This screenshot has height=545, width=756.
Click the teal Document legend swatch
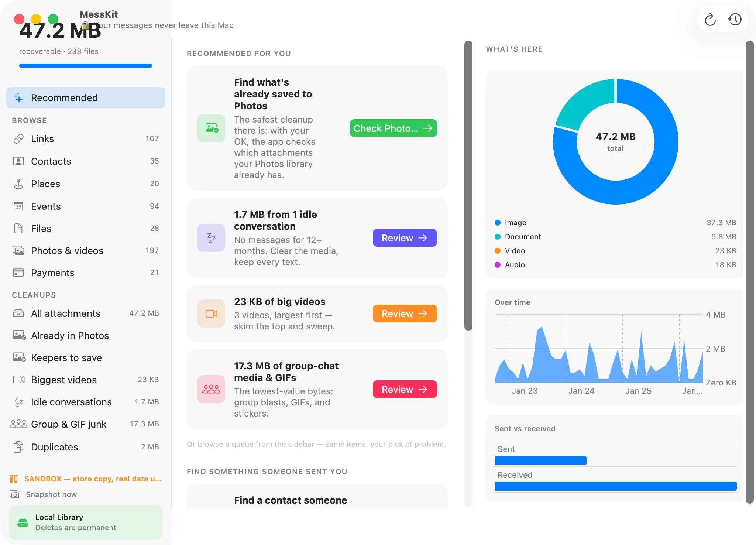[x=498, y=237]
